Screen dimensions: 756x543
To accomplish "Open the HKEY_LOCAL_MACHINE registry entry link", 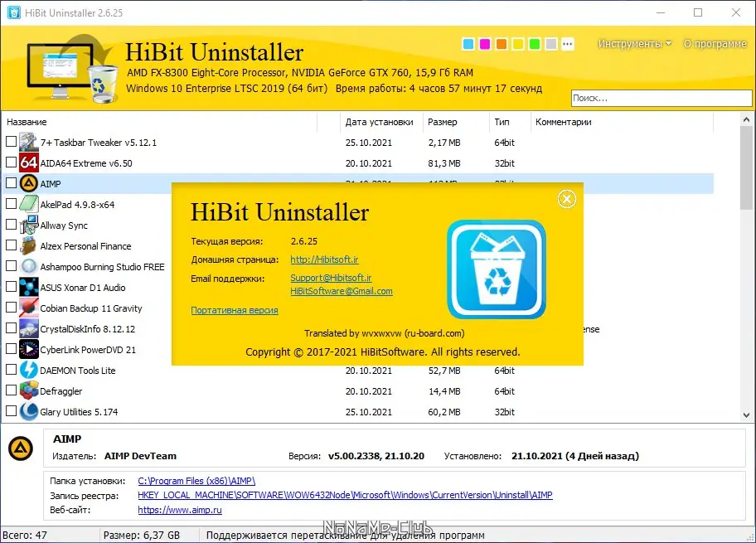I will coord(345,495).
